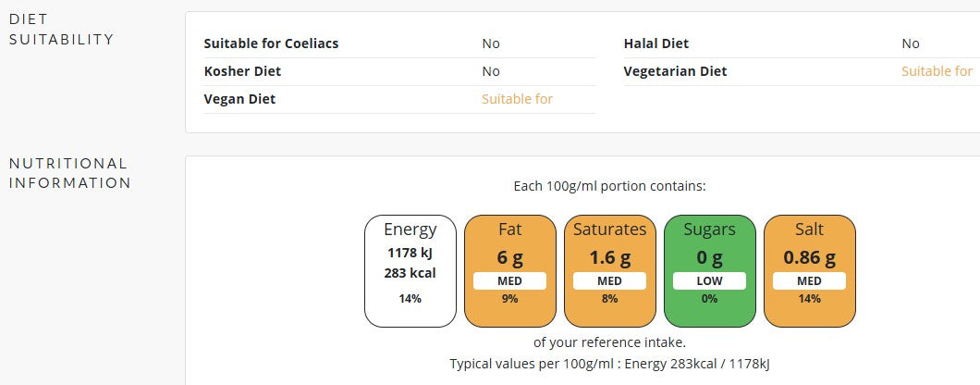Screen dimensions: 980x385
Task: Click the LOW badge under Sugars
Action: point(709,281)
